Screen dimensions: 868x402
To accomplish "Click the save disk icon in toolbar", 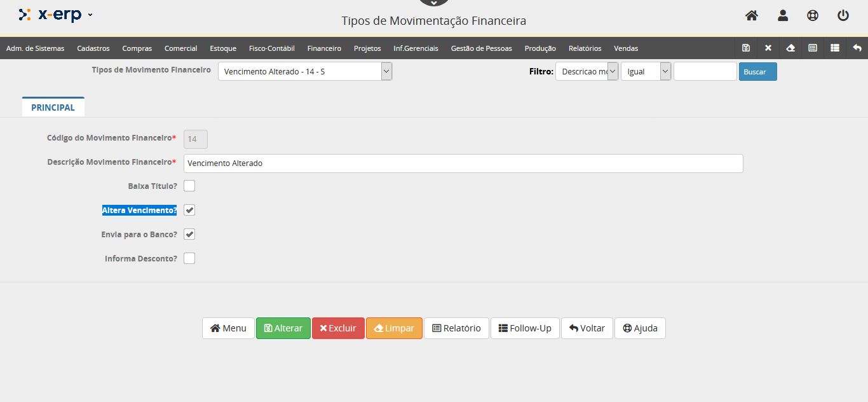I will click(x=746, y=48).
